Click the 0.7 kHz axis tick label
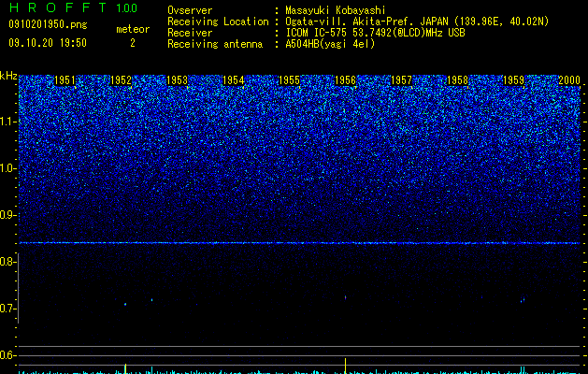Viewport: 588px width, 374px height. pyautogui.click(x=7, y=309)
